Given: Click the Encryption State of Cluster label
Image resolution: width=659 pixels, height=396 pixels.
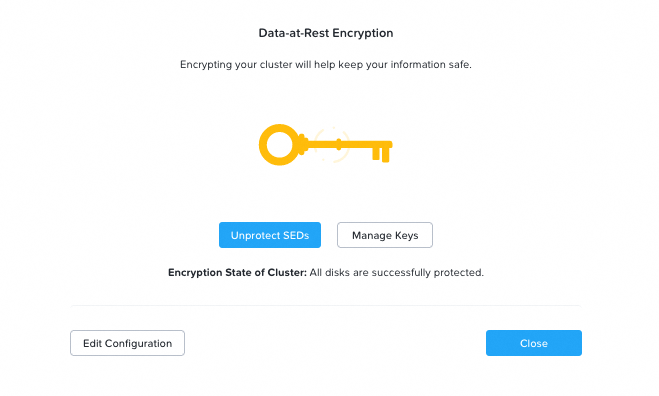Looking at the screenshot, I should 237,272.
